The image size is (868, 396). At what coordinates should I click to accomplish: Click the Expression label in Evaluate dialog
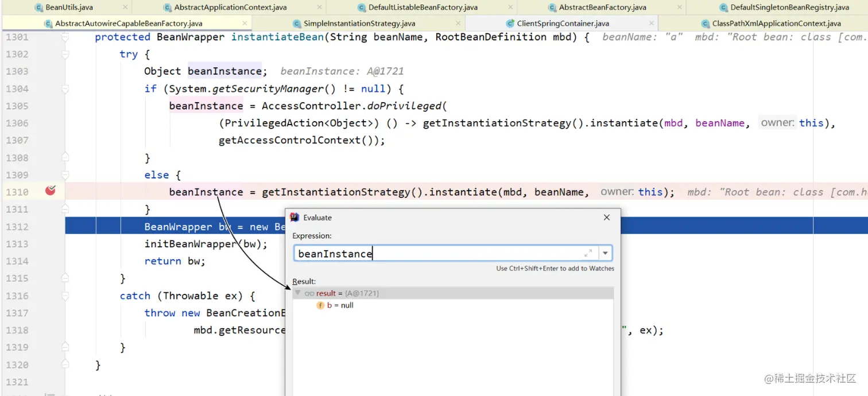point(312,236)
